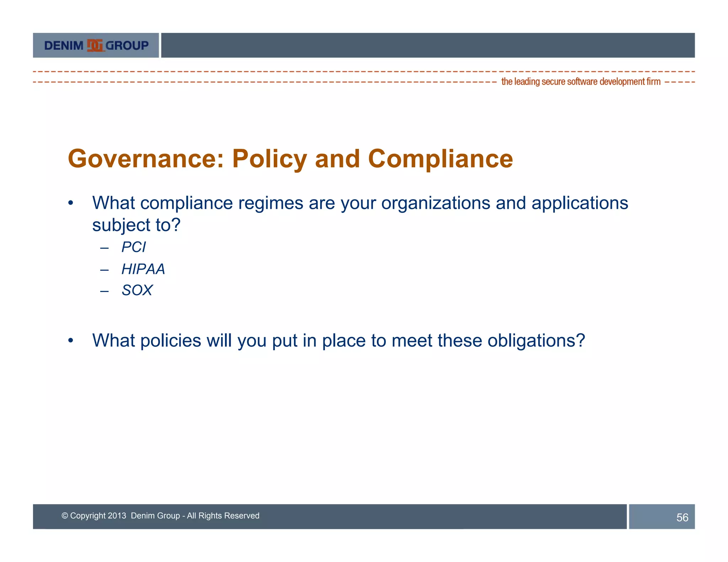Click the second bullet point marker
Viewport: 728px width, 562px height.
[71, 341]
